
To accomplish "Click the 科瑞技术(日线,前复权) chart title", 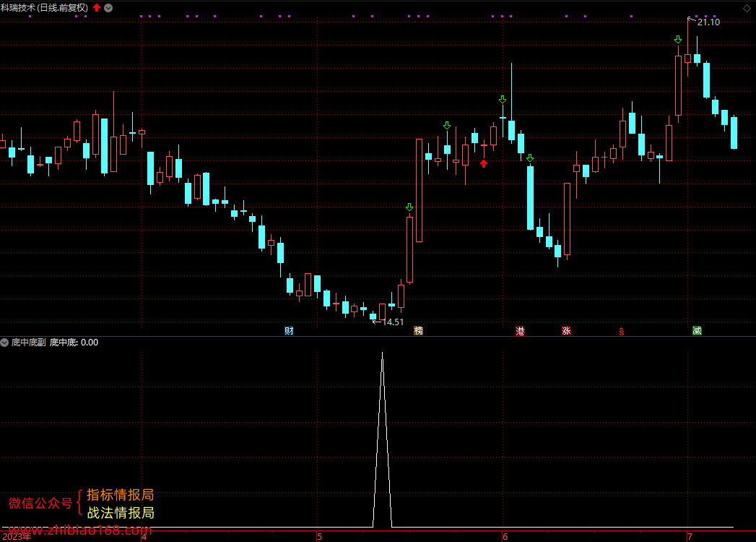I will tap(44, 8).
